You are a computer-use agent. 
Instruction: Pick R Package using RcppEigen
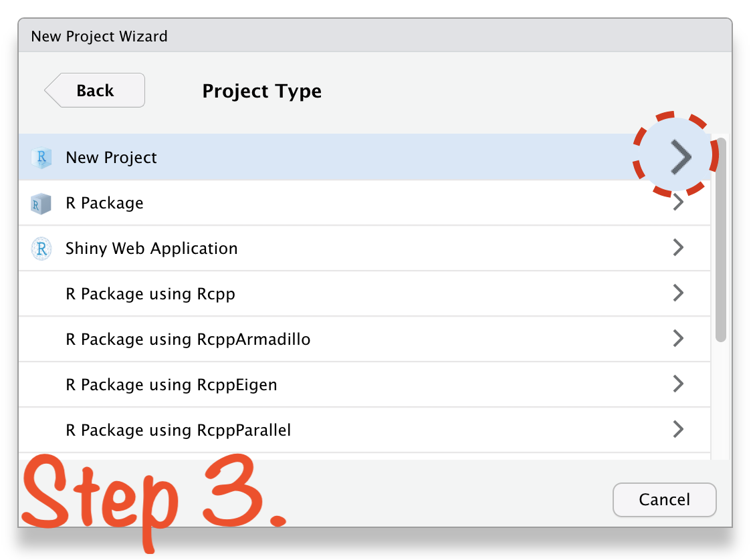tap(364, 384)
